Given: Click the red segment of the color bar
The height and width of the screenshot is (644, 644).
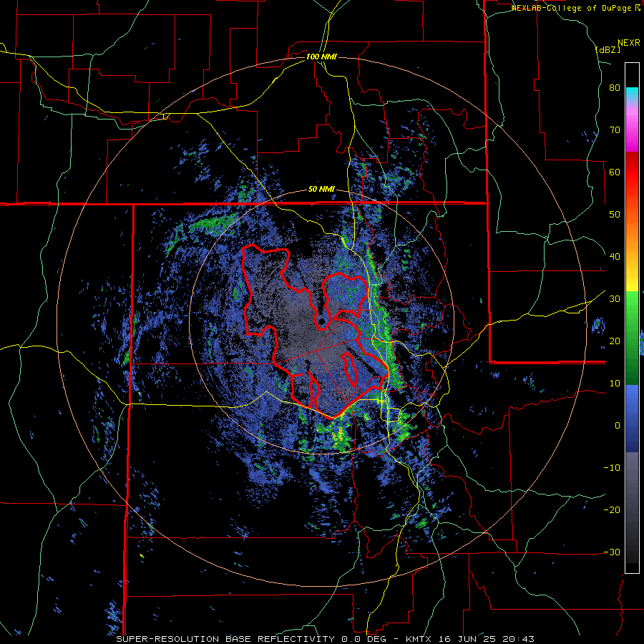Looking at the screenshot, I should [x=632, y=172].
